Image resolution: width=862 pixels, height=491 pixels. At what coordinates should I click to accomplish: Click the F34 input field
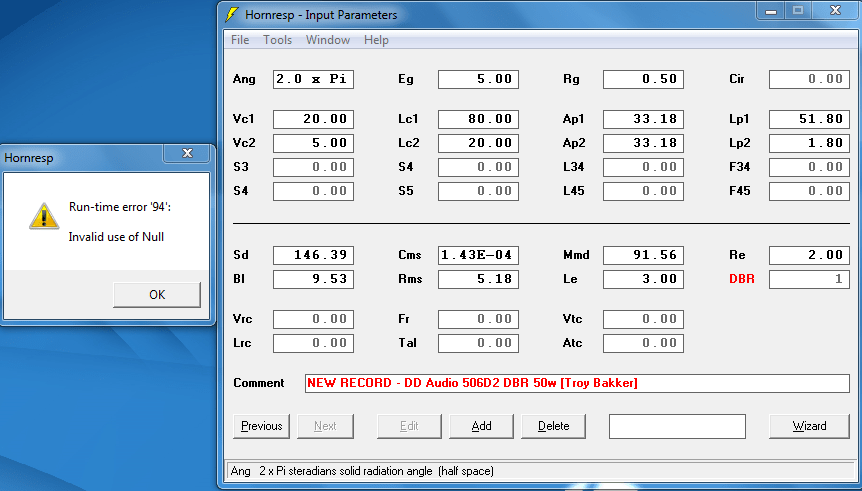[x=809, y=167]
